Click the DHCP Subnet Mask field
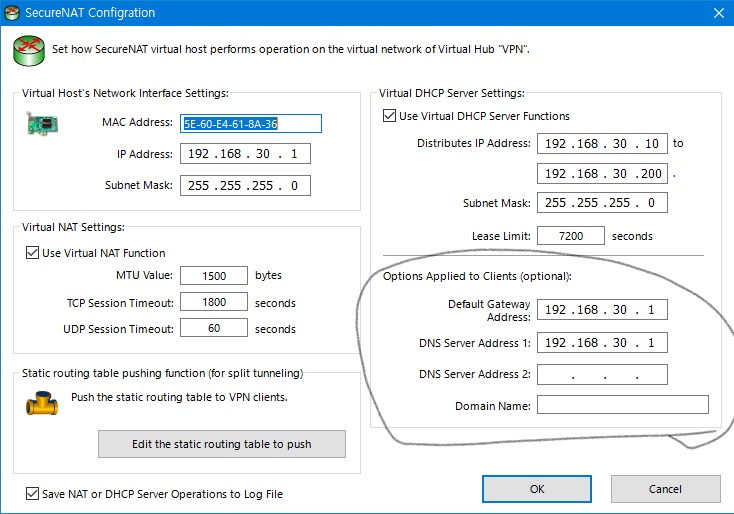The height and width of the screenshot is (514, 734). point(602,203)
